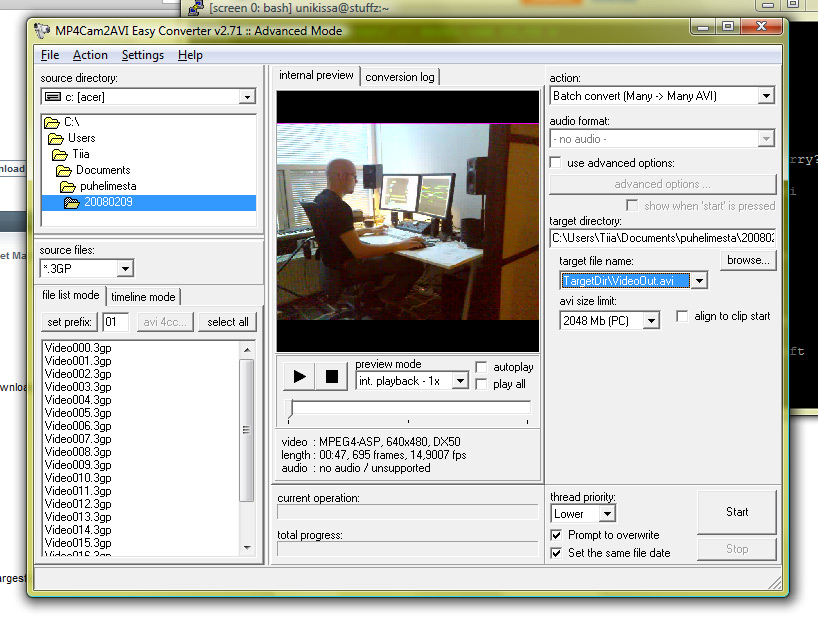Toggle use advanced options checkbox
This screenshot has width=818, height=622.
pyautogui.click(x=556, y=163)
